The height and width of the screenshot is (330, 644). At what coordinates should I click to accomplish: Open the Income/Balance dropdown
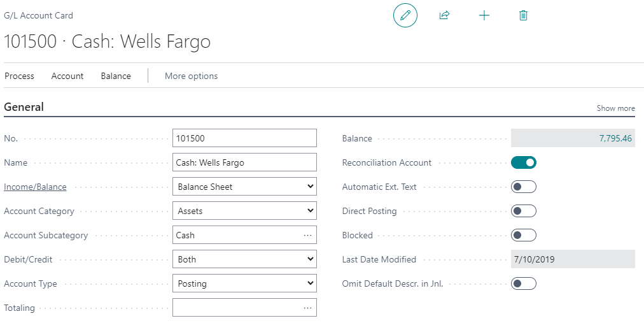pyautogui.click(x=244, y=187)
